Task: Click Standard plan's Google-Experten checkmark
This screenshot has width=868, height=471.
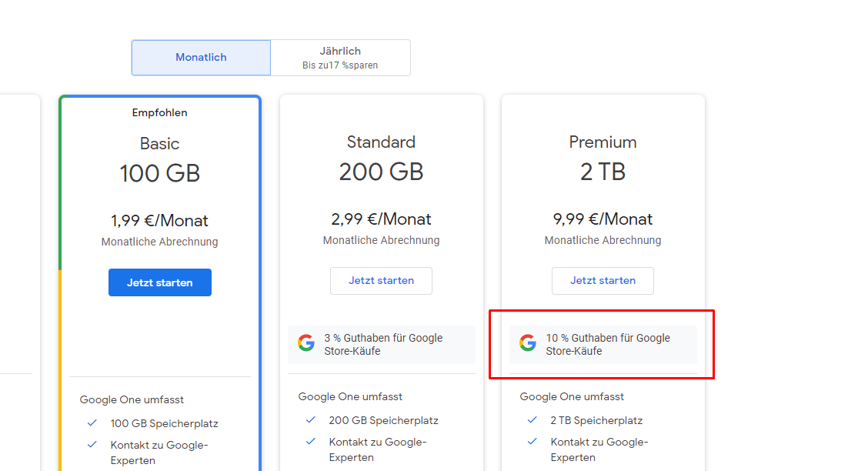Action: click(x=311, y=441)
